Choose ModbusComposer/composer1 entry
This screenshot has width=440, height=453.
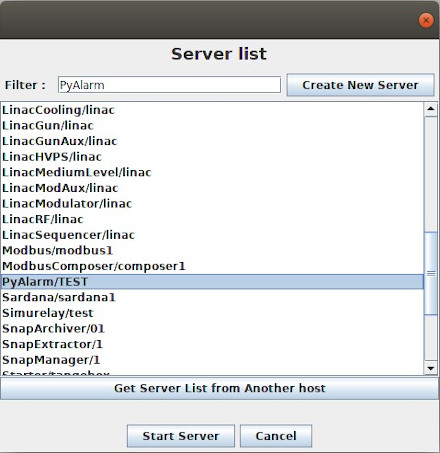pyautogui.click(x=212, y=266)
